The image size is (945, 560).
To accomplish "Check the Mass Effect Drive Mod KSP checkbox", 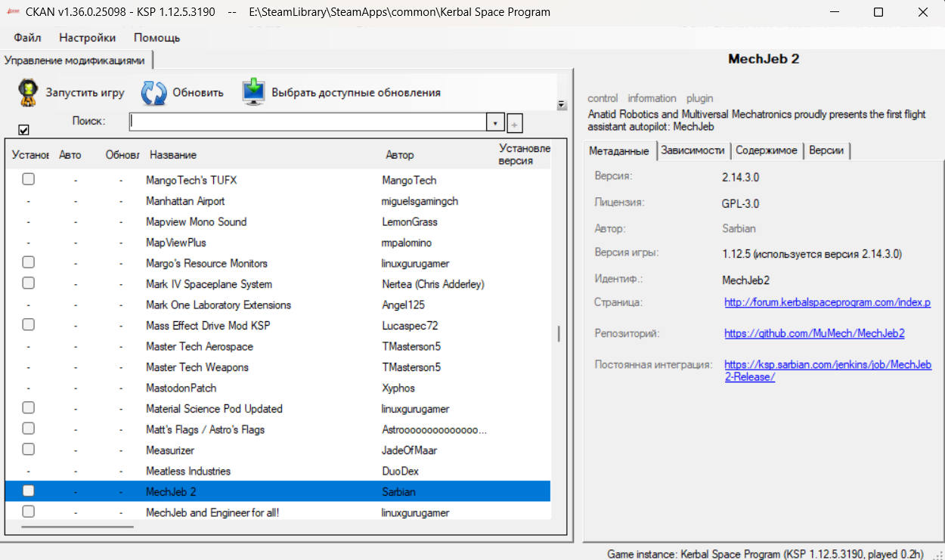I will [x=28, y=325].
